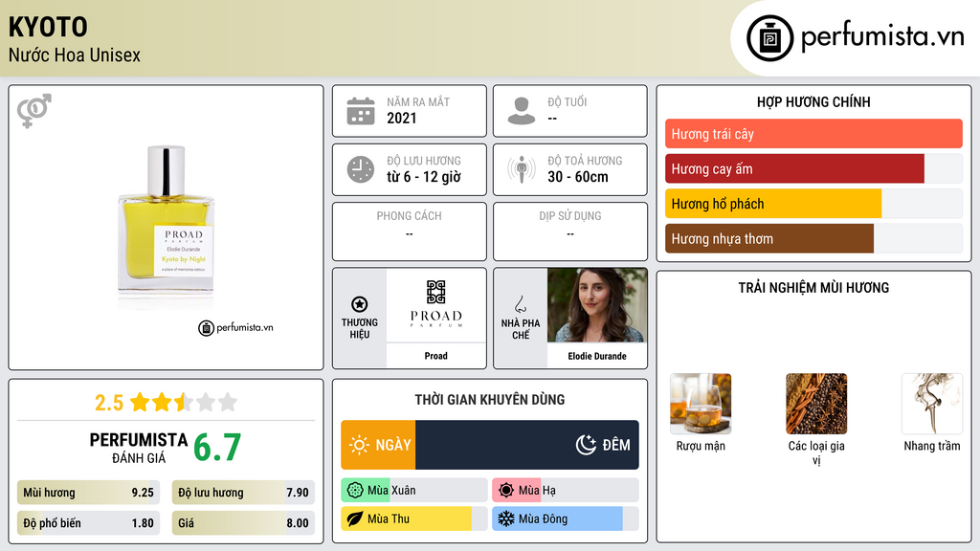This screenshot has height=551, width=980.
Task: Click the Hợp hương chính heading
Action: coord(813,101)
